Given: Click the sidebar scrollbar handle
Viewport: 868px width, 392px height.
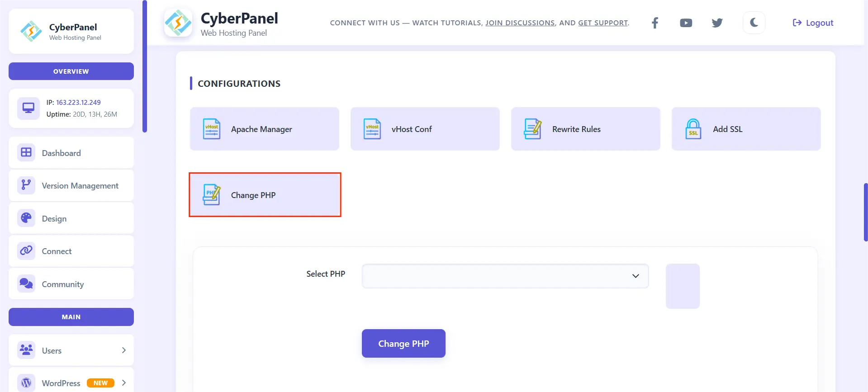Looking at the screenshot, I should coord(145,66).
